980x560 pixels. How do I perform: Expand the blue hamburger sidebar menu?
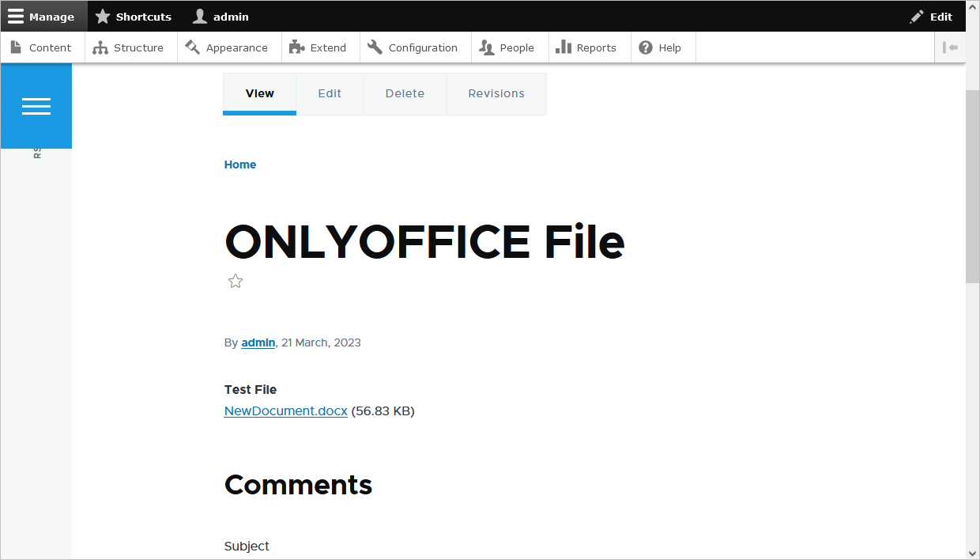(x=36, y=105)
